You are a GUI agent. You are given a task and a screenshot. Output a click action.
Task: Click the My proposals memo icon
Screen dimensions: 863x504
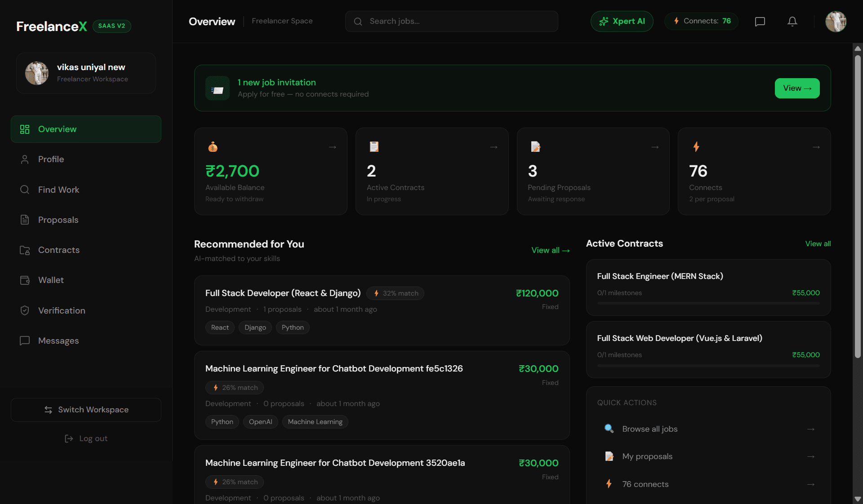tap(609, 456)
